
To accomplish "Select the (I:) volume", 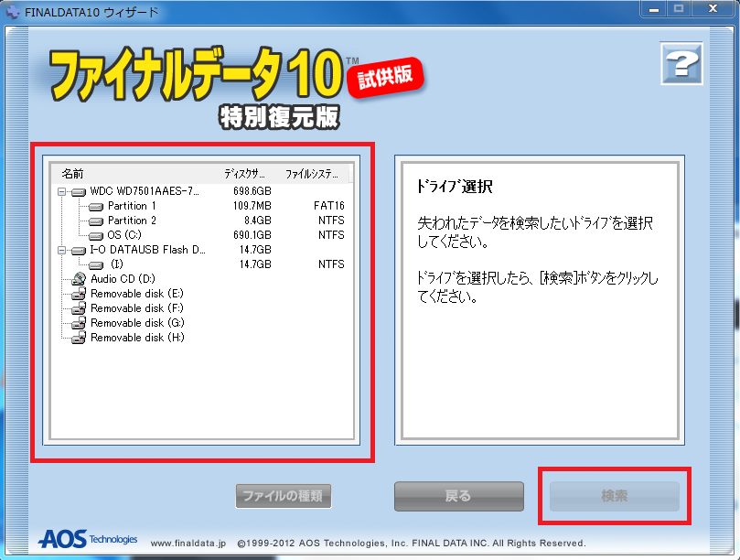I will (x=116, y=264).
